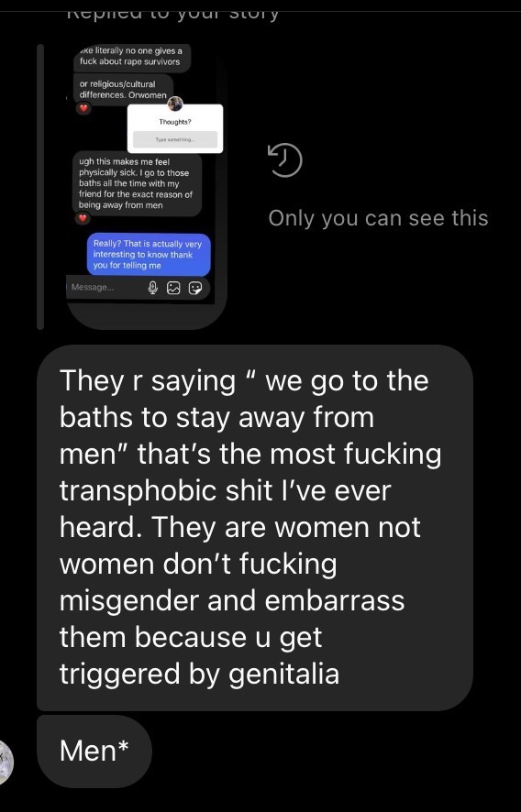Tap the vertical reply bar beside the story preview

pyautogui.click(x=40, y=186)
